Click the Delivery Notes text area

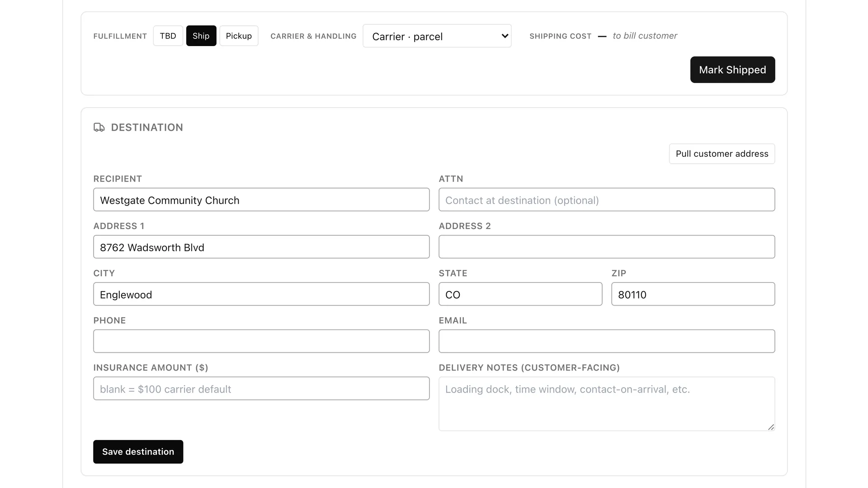click(607, 404)
